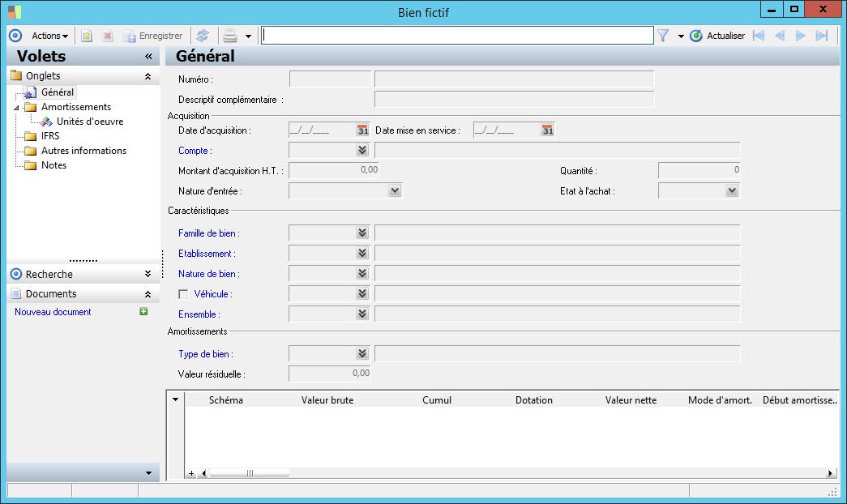Screen dimensions: 847x504
Task: Click the toolbar search field
Action: tap(457, 35)
